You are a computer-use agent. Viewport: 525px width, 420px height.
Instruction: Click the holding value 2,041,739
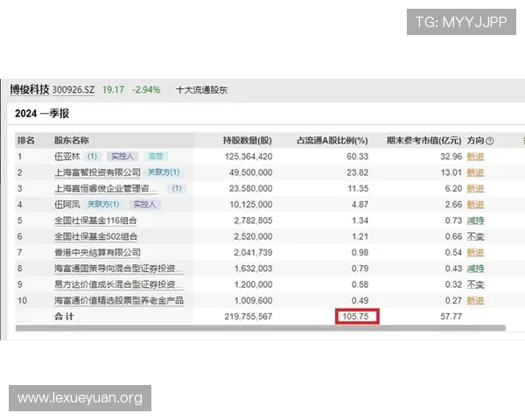pyautogui.click(x=253, y=253)
